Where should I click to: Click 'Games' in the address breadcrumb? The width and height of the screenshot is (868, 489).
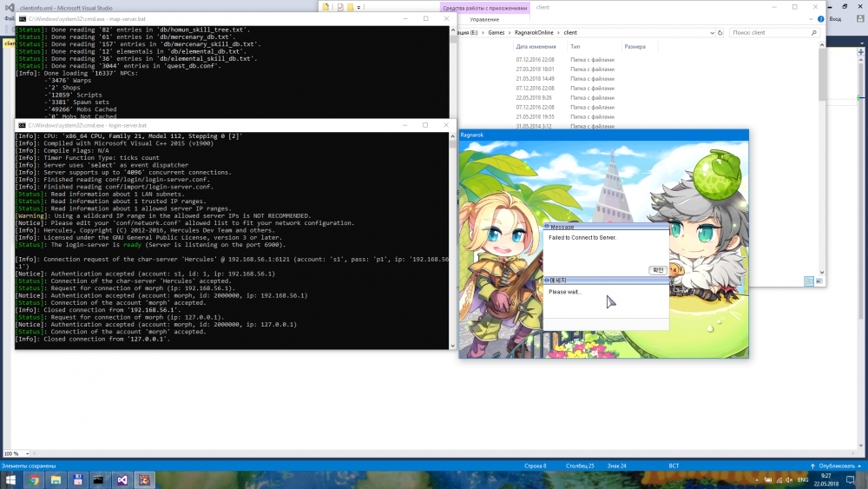coord(496,33)
